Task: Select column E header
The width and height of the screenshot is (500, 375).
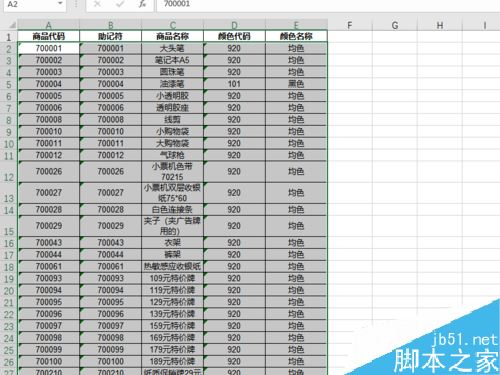Action: click(x=296, y=25)
